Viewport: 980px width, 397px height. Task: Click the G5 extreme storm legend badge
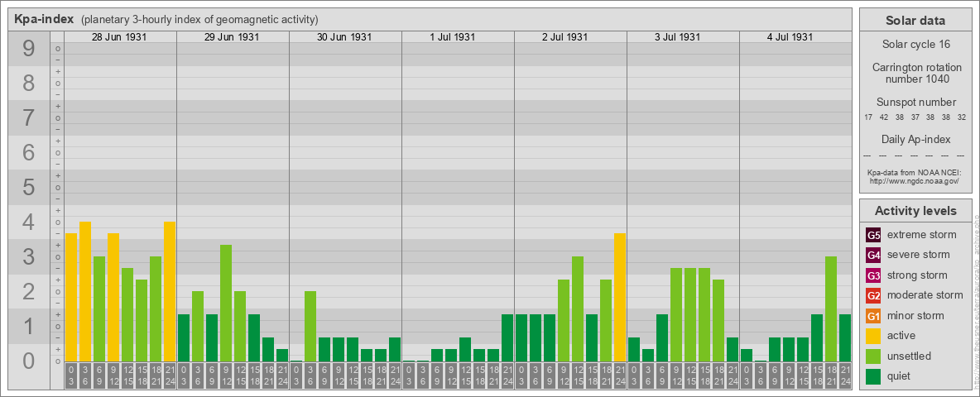873,236
